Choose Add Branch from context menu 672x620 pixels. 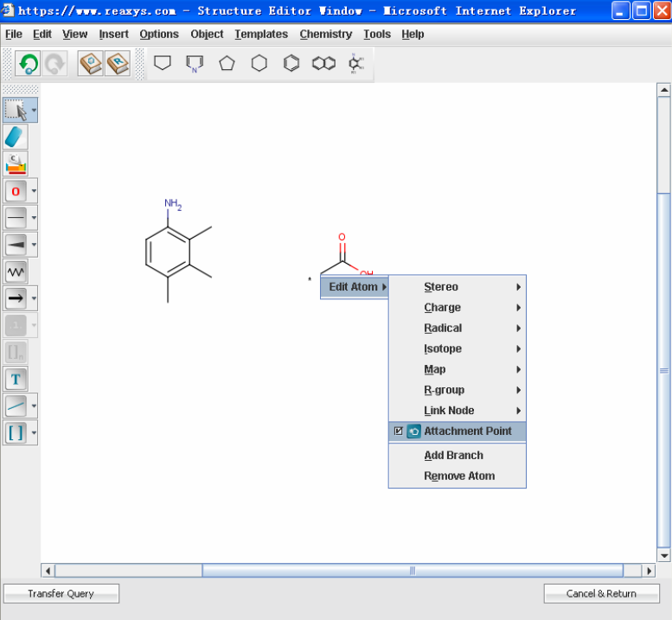pos(458,455)
